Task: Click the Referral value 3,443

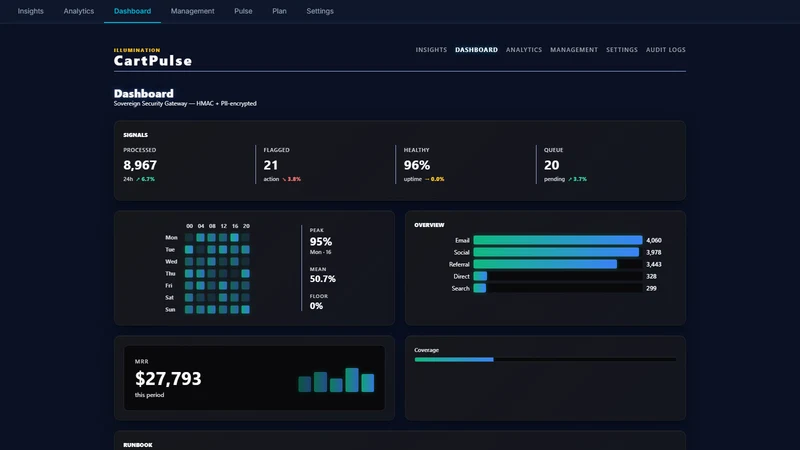Action: [x=654, y=264]
